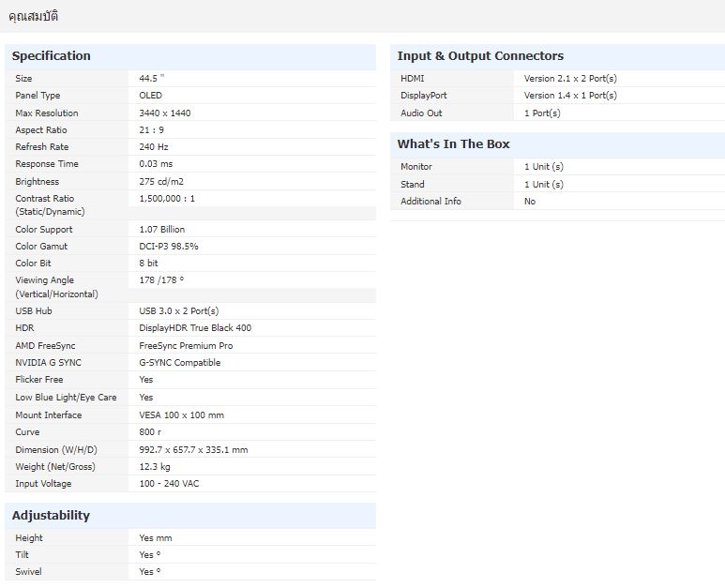The height and width of the screenshot is (588, 725).
Task: Click the Color Gamut value DCI-P3 98.5%
Action: point(169,247)
